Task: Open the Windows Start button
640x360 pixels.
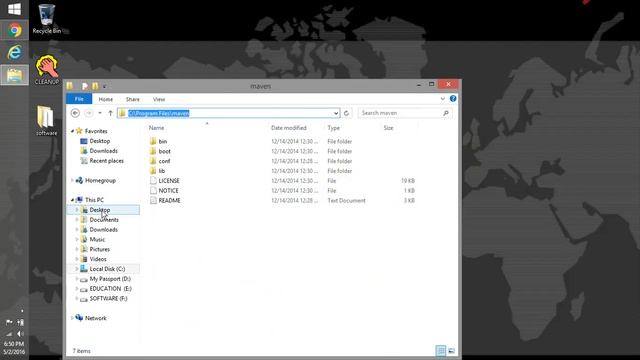Action: click(14, 9)
